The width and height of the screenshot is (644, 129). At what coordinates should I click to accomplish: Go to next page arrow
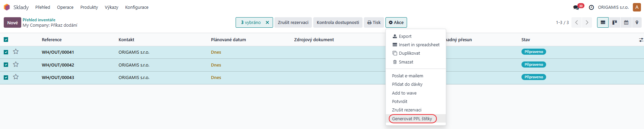click(587, 23)
